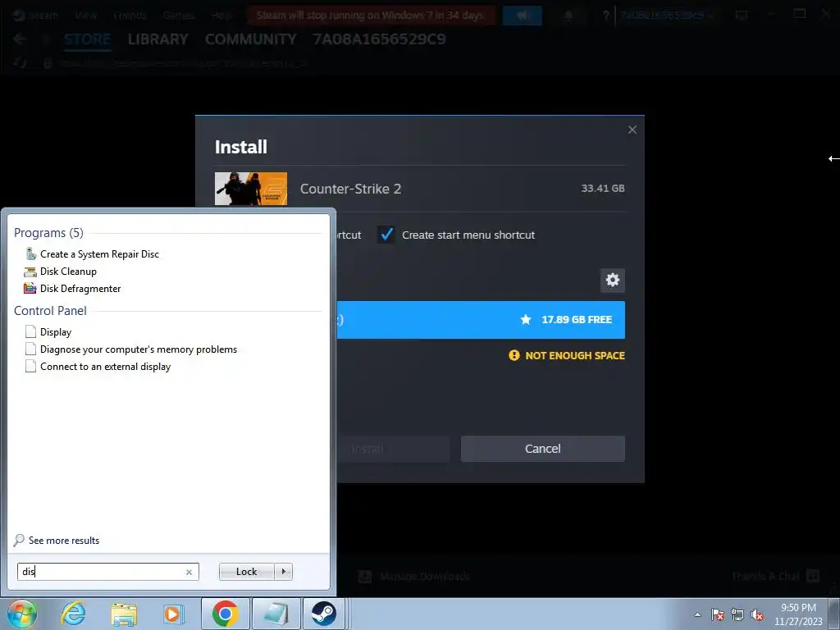Screen dimensions: 840x630
Task: Click Manage Downloads in Steam
Action: 414,577
